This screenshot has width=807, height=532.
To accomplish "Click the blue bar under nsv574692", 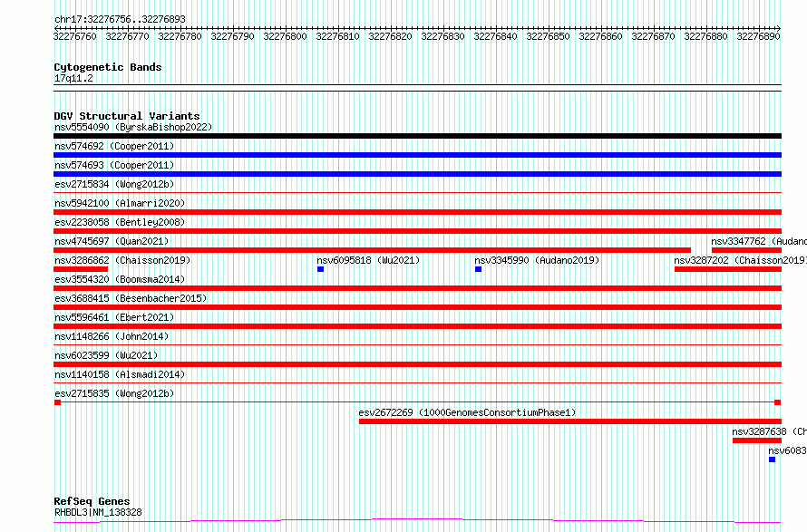I will (417, 155).
